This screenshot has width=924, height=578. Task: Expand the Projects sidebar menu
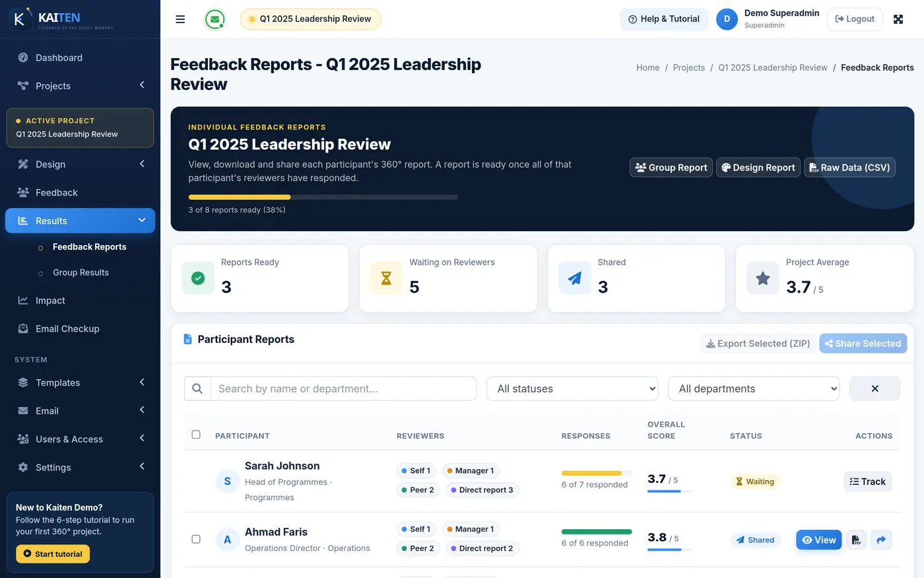coord(80,86)
